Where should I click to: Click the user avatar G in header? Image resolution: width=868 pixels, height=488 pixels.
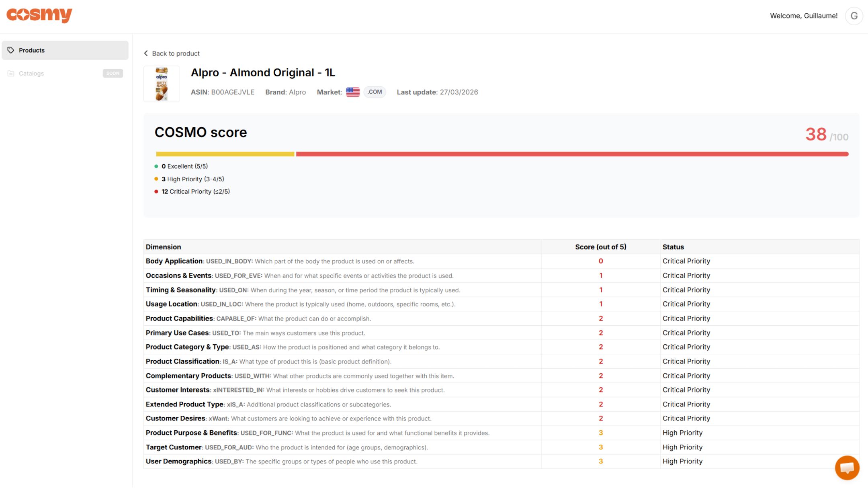854,16
